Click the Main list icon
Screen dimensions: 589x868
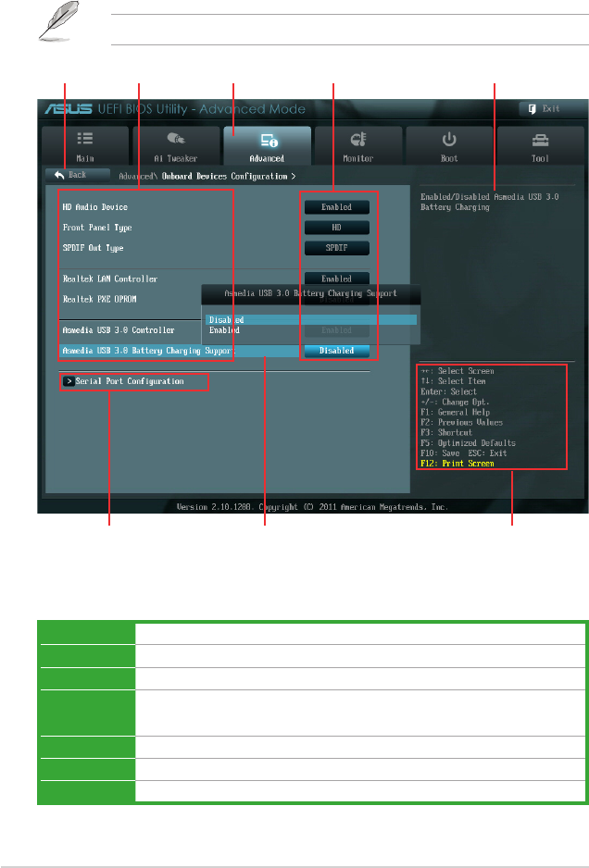pyautogui.click(x=85, y=139)
